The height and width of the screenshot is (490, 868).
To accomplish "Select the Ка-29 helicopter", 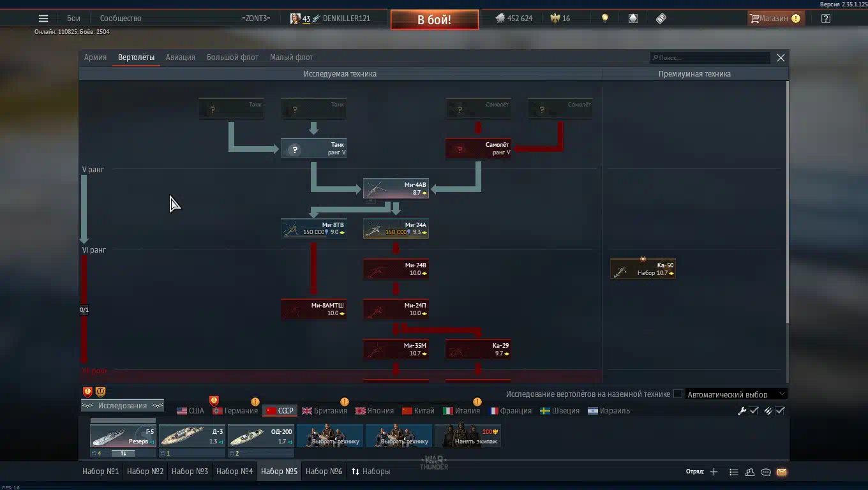I will 478,349.
